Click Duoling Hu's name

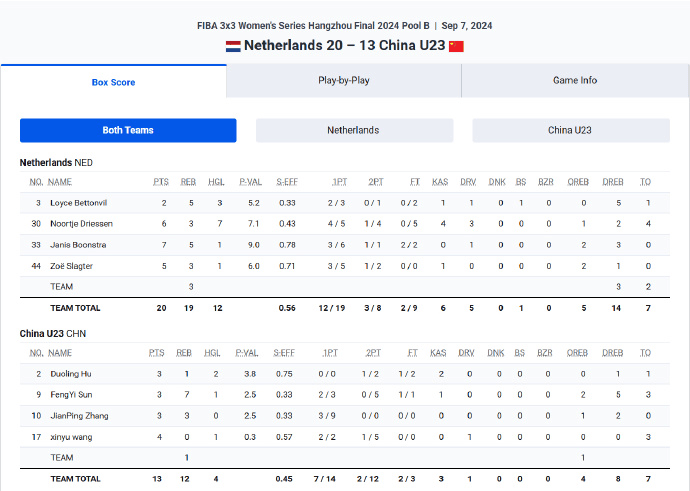coord(71,373)
